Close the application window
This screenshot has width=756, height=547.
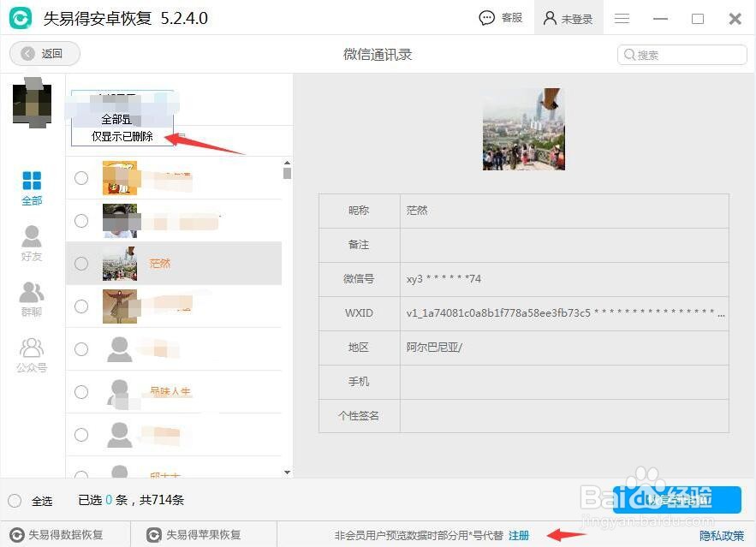(735, 19)
